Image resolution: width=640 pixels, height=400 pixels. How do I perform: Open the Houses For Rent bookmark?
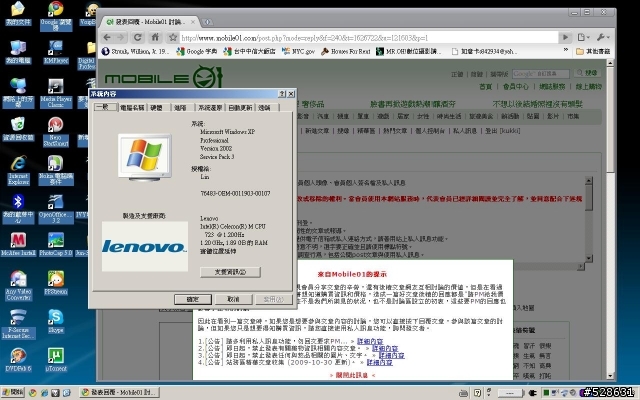point(346,51)
